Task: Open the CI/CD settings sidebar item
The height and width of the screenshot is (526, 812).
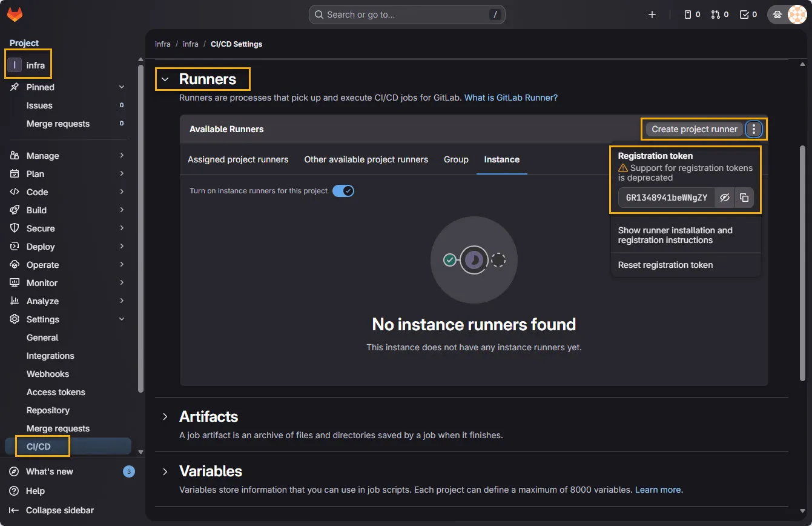Action: 68,447
